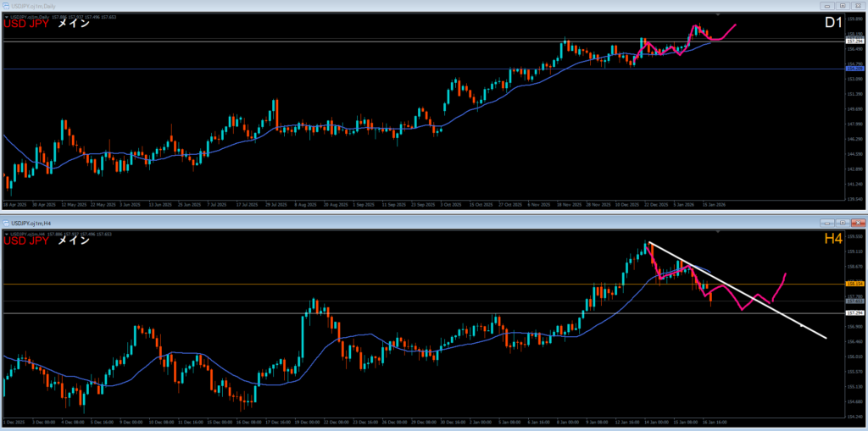Click the white D1 timeframe label
The image size is (868, 431).
832,24
